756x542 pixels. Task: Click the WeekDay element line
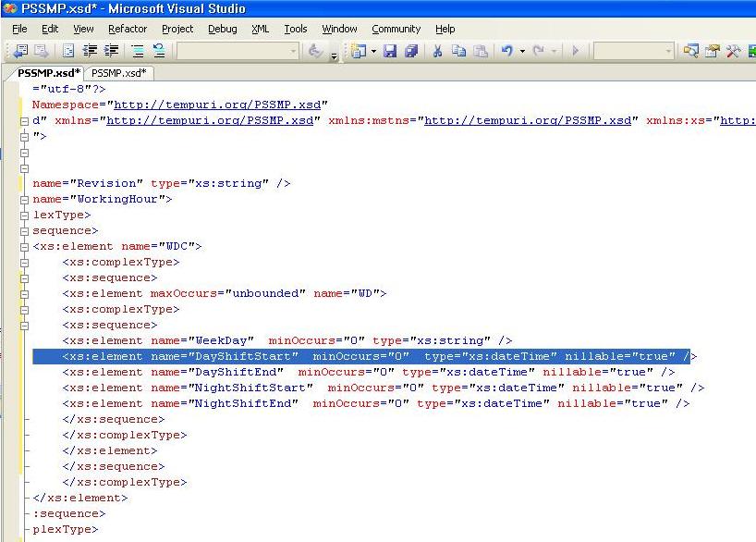click(x=287, y=340)
